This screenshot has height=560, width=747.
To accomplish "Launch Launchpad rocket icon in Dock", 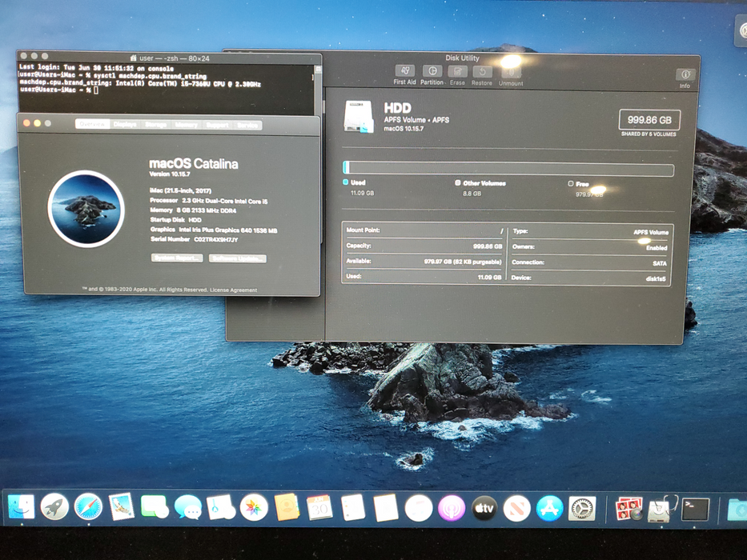I will (54, 506).
